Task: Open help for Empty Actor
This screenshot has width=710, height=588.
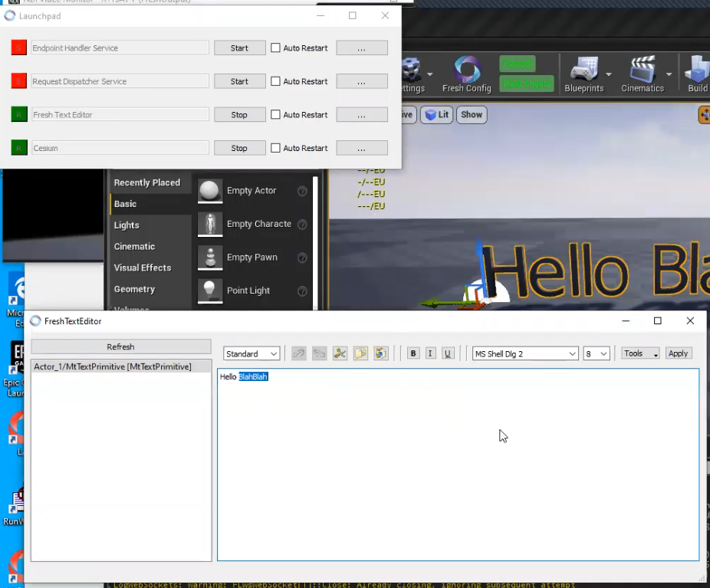Action: (302, 191)
